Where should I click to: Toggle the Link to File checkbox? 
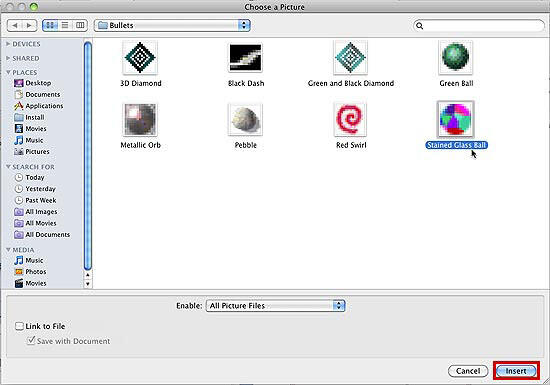(x=19, y=326)
